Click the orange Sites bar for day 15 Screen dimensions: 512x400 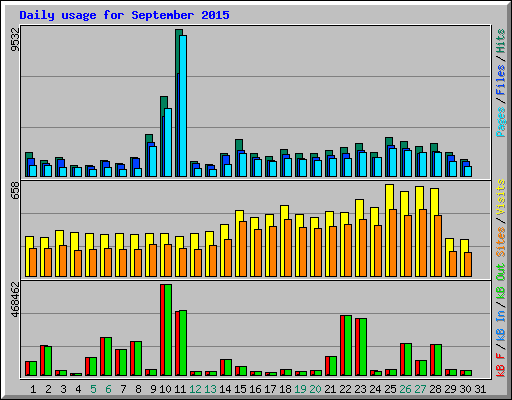tap(243, 249)
